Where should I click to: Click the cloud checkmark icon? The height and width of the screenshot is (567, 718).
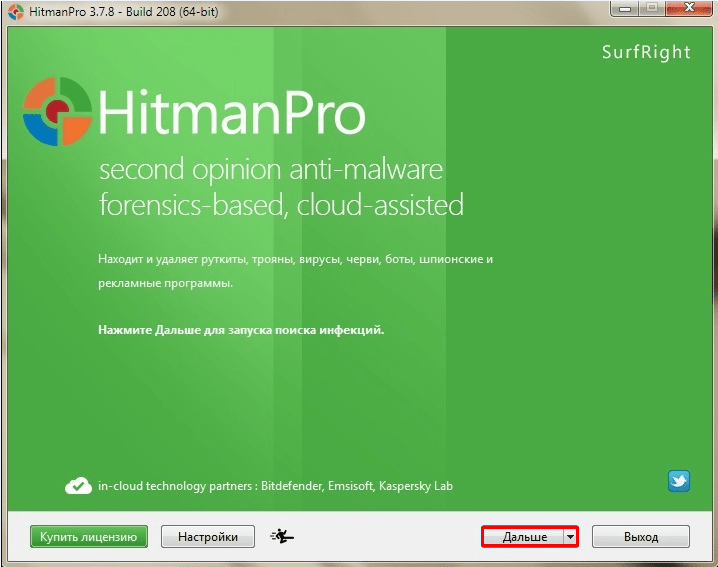[x=78, y=486]
